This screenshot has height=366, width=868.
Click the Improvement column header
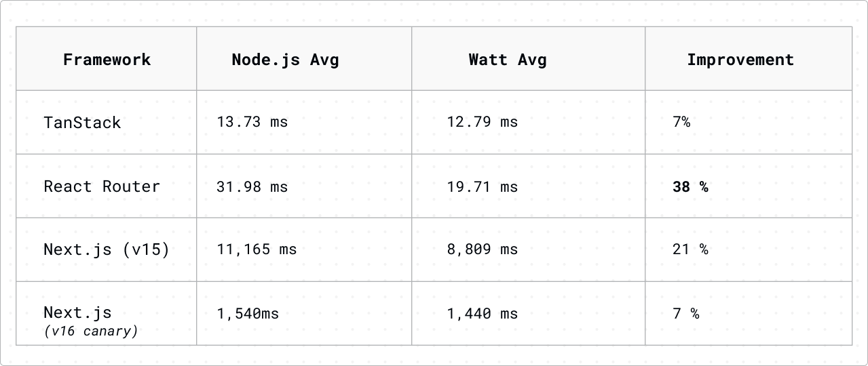[740, 60]
